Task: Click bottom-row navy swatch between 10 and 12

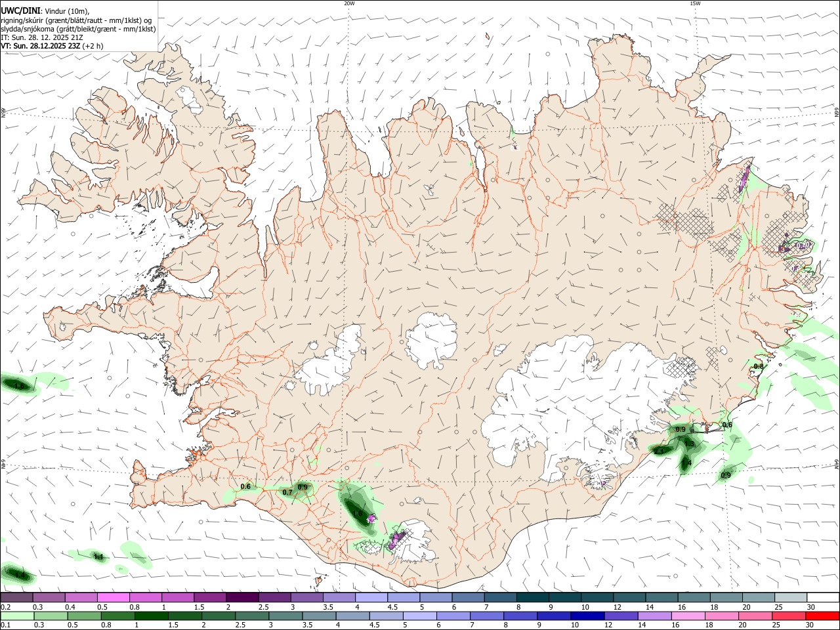Action: [587, 616]
